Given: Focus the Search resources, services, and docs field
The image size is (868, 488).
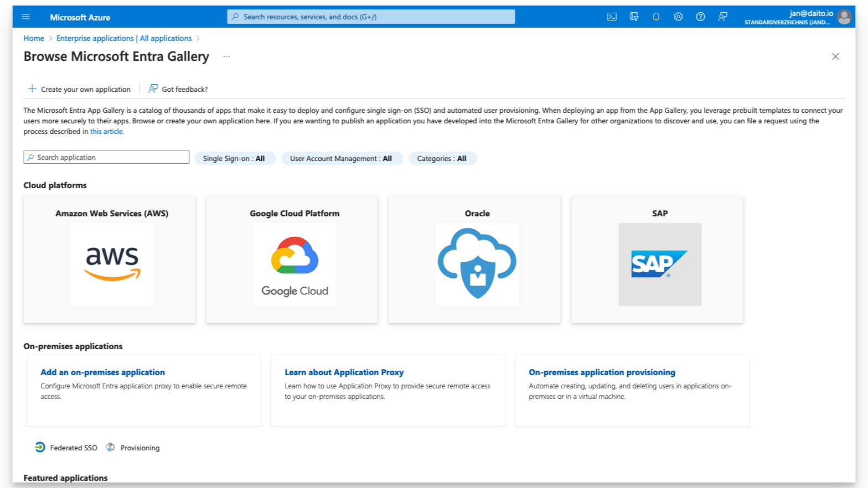Looking at the screenshot, I should [x=371, y=17].
